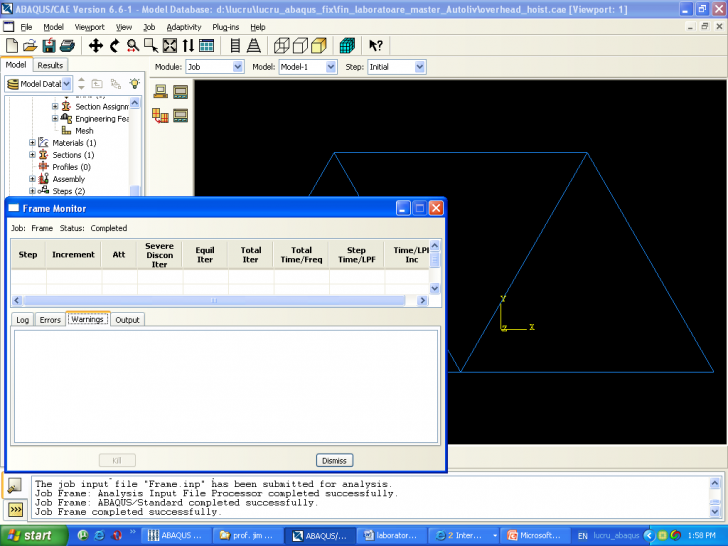This screenshot has width=728, height=546.
Task: Open the Adaptivity menu
Action: (x=183, y=27)
